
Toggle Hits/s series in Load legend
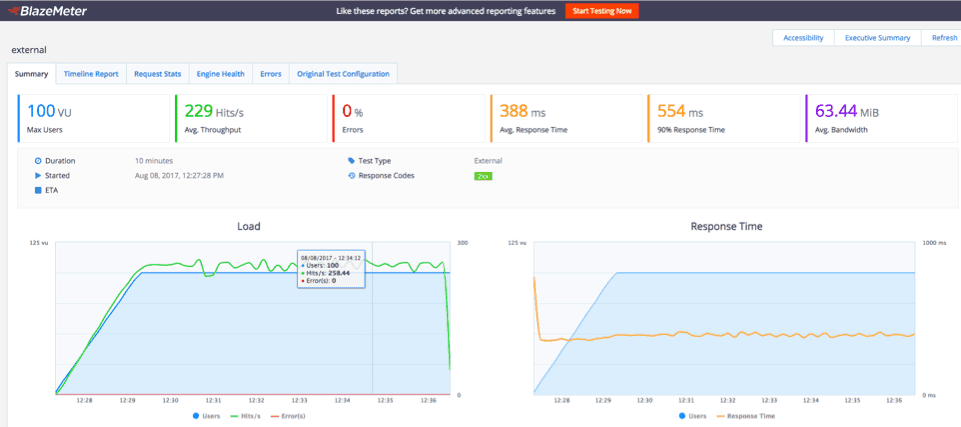click(x=248, y=415)
